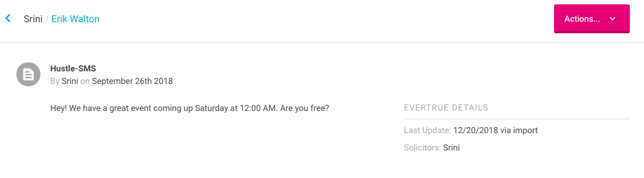Select the Solicitors label
644x178 pixels.
(422, 148)
